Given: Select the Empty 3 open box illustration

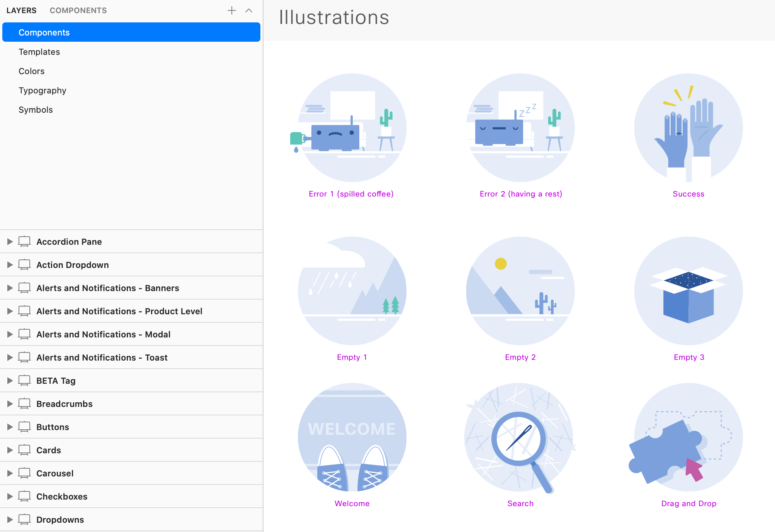Looking at the screenshot, I should click(x=688, y=291).
